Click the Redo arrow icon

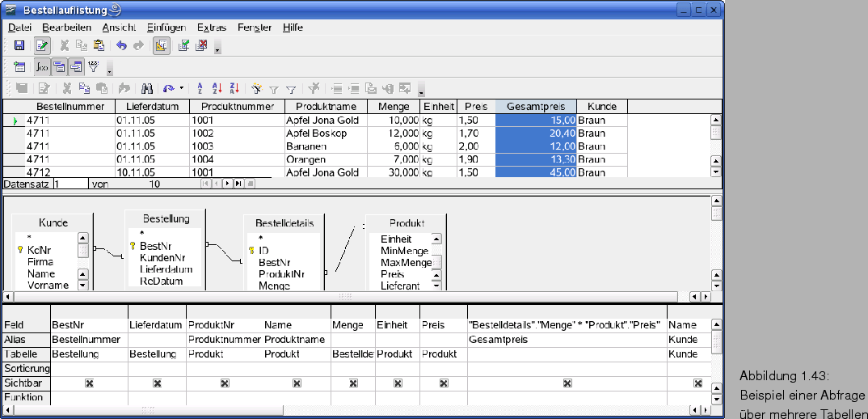pyautogui.click(x=138, y=45)
